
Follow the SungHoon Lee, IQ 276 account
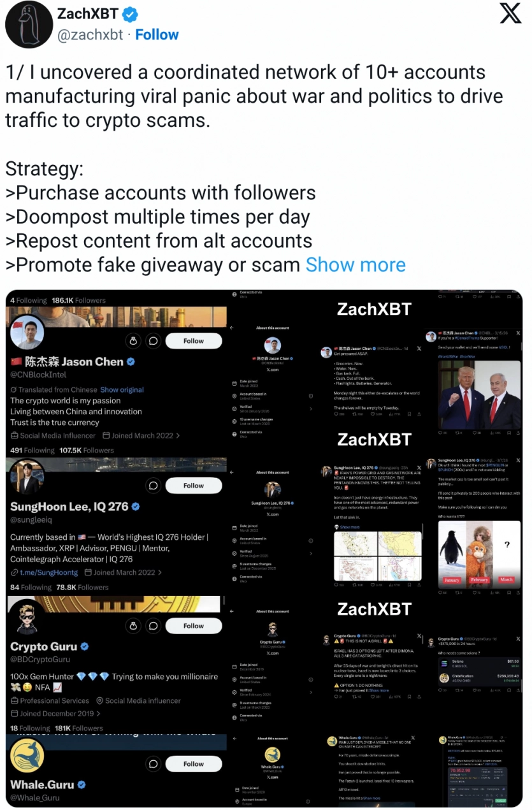(x=194, y=486)
